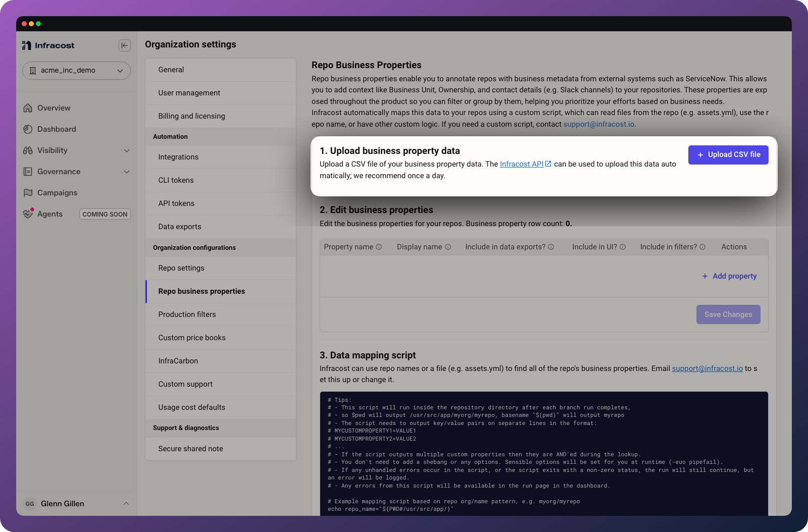Open Secure shared note
The image size is (808, 532).
221,449
